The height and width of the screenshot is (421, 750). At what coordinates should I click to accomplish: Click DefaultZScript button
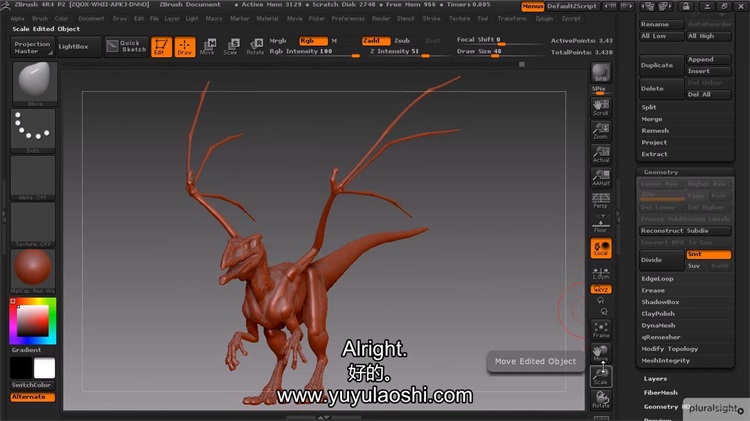click(x=572, y=6)
